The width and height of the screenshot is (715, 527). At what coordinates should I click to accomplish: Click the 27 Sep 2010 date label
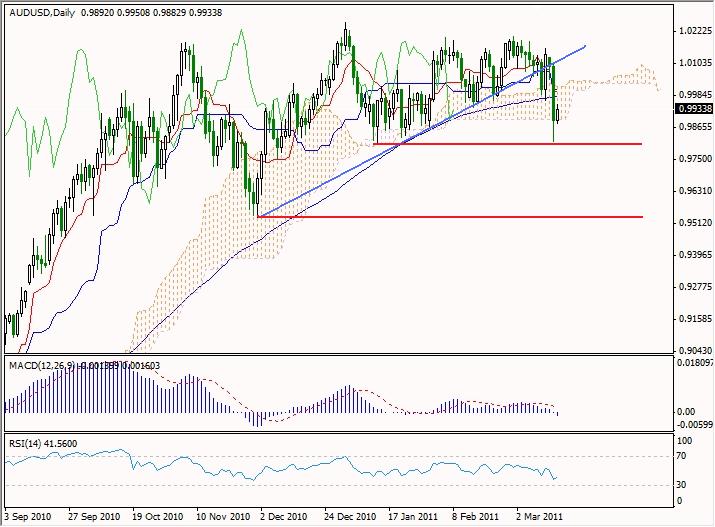tap(94, 517)
